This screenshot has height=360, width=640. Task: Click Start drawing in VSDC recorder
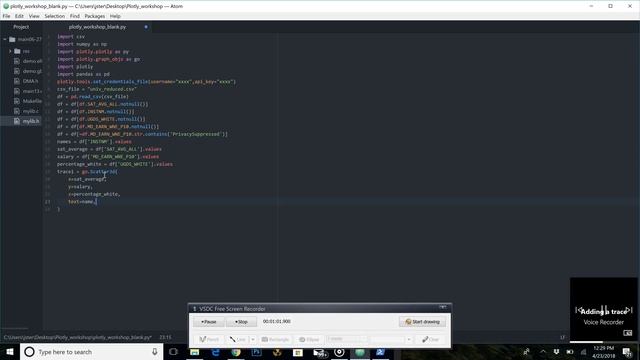(422, 322)
